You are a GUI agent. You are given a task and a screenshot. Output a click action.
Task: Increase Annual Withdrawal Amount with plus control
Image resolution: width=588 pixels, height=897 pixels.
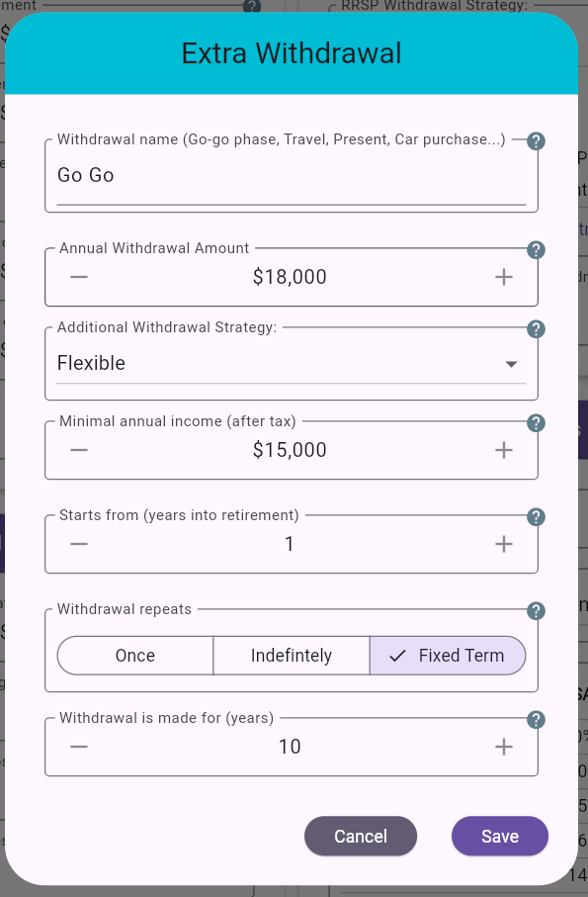click(x=503, y=277)
